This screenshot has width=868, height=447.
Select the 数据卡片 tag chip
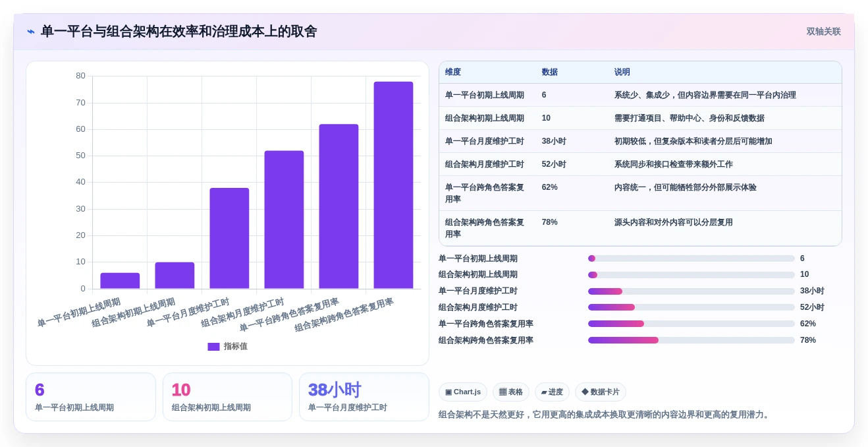click(x=601, y=392)
